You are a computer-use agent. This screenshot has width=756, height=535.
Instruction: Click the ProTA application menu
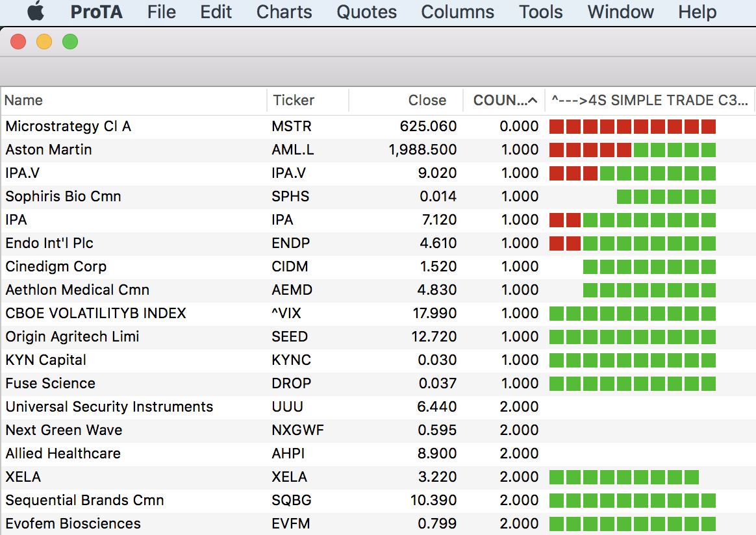click(x=96, y=12)
